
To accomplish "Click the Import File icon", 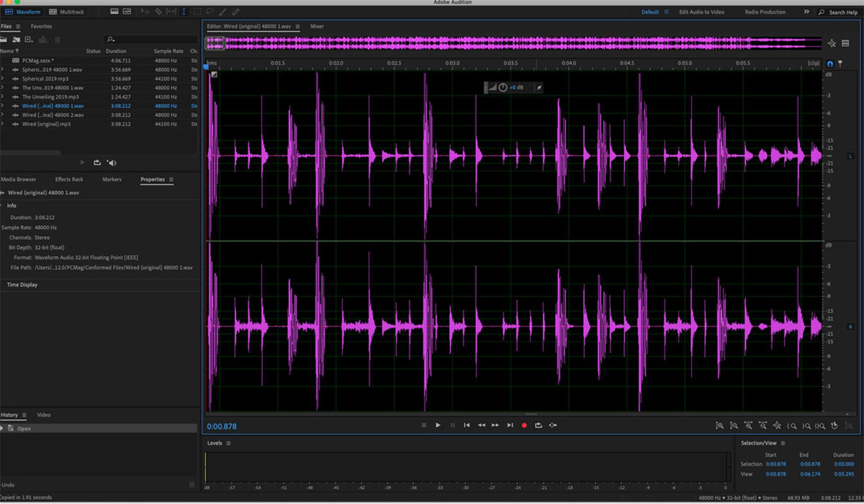I will coord(16,40).
